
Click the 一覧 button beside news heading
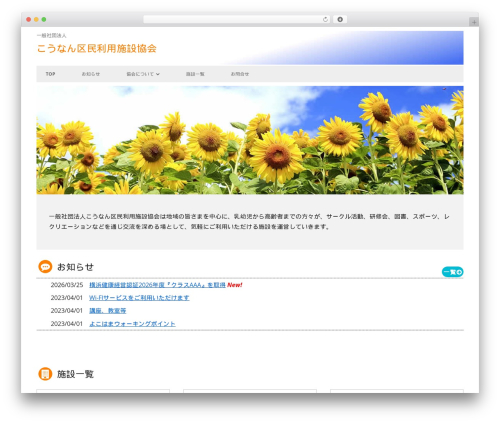click(x=452, y=272)
